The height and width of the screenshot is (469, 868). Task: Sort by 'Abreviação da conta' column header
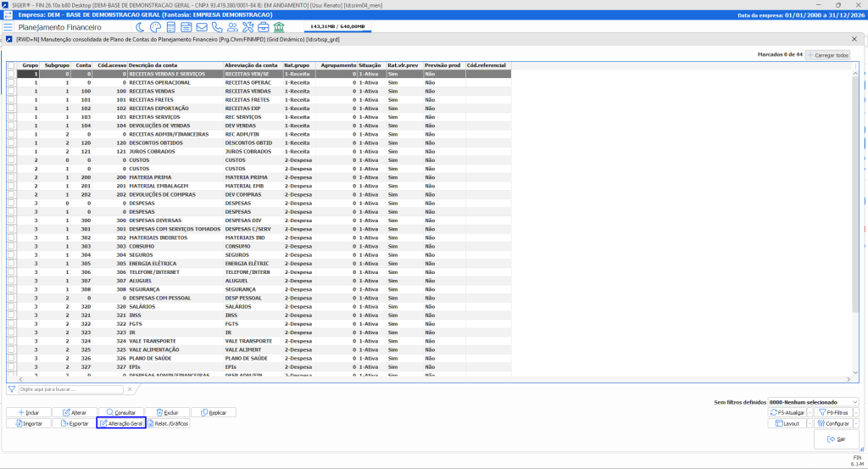(x=253, y=65)
